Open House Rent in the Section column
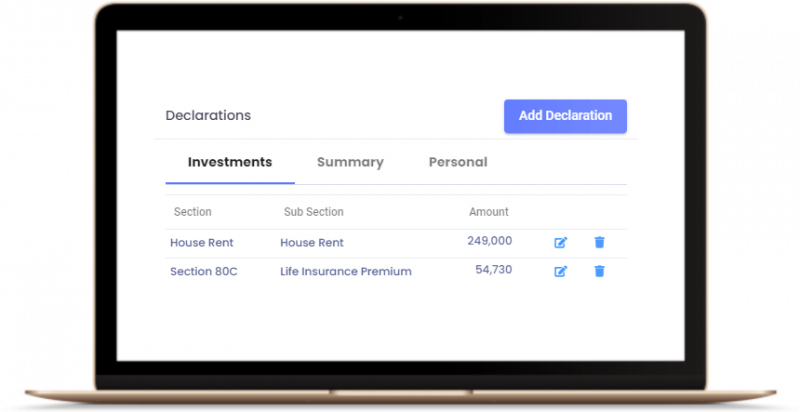The height and width of the screenshot is (412, 800). tap(202, 242)
